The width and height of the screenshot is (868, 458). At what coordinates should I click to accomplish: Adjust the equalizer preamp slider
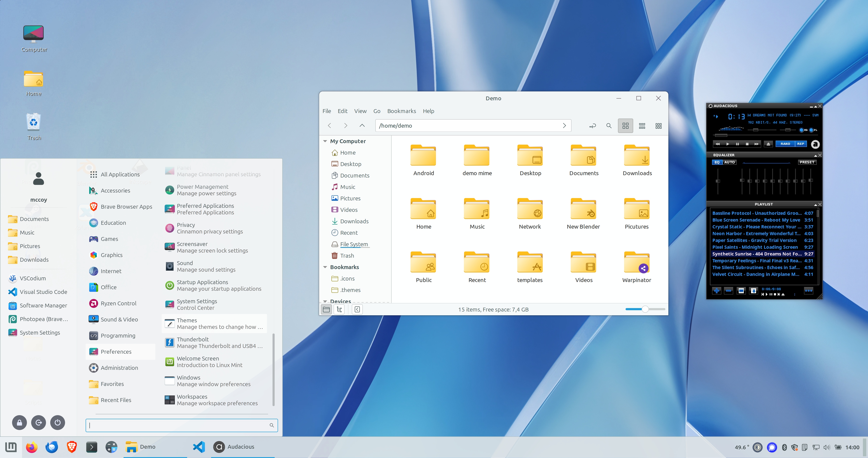coord(718,181)
